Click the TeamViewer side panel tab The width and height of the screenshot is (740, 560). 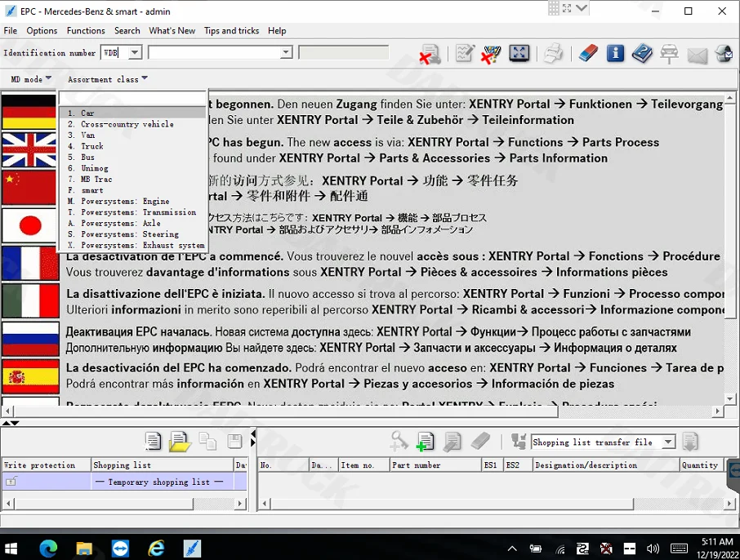pos(733,470)
